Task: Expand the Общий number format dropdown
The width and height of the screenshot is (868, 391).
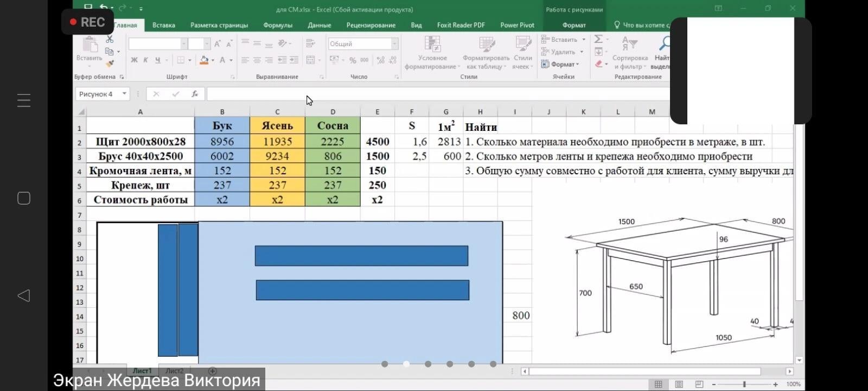Action: click(394, 44)
